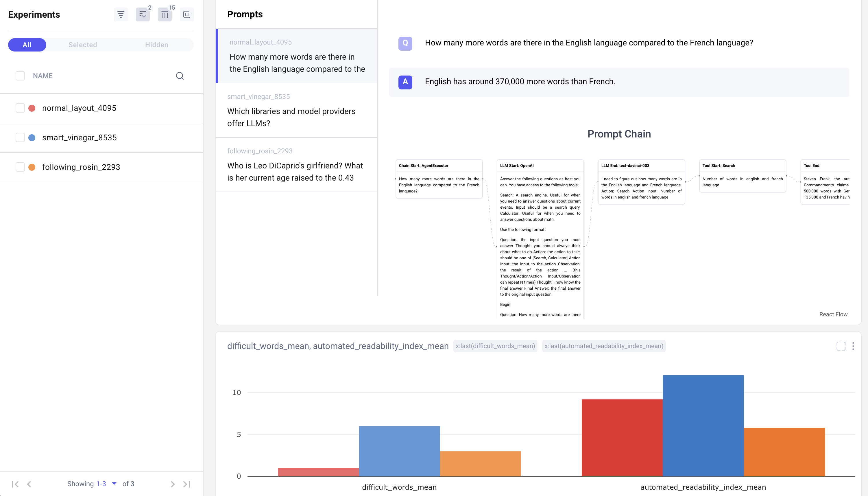This screenshot has height=496, width=868.
Task: Click the orange difficult_words_mean bar
Action: (480, 464)
